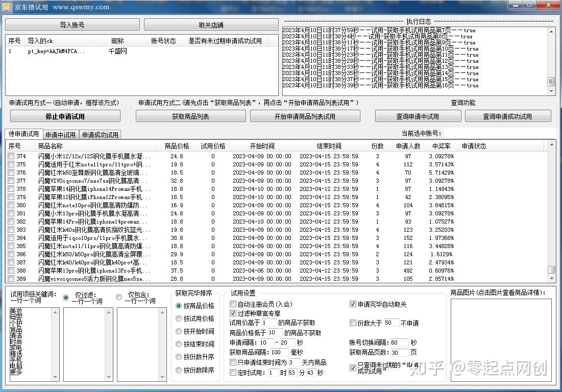
Task: Select keyword 美妆 in category list
Action: pos(16,310)
